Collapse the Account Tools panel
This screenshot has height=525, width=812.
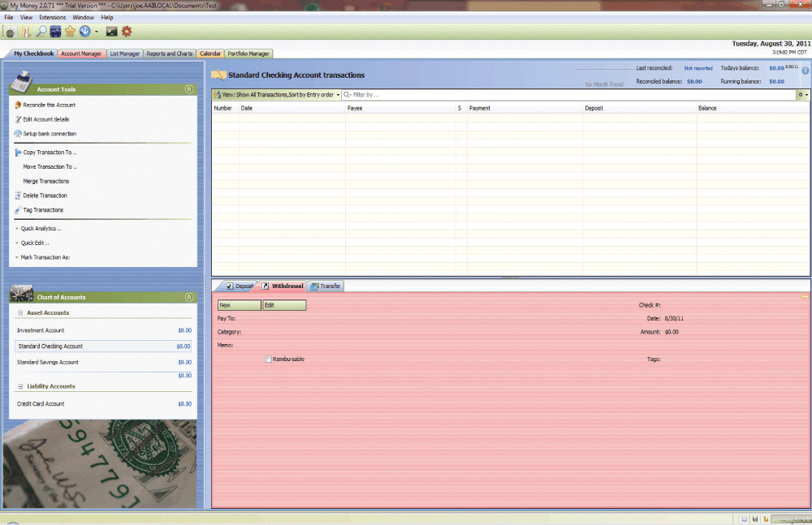pyautogui.click(x=189, y=90)
